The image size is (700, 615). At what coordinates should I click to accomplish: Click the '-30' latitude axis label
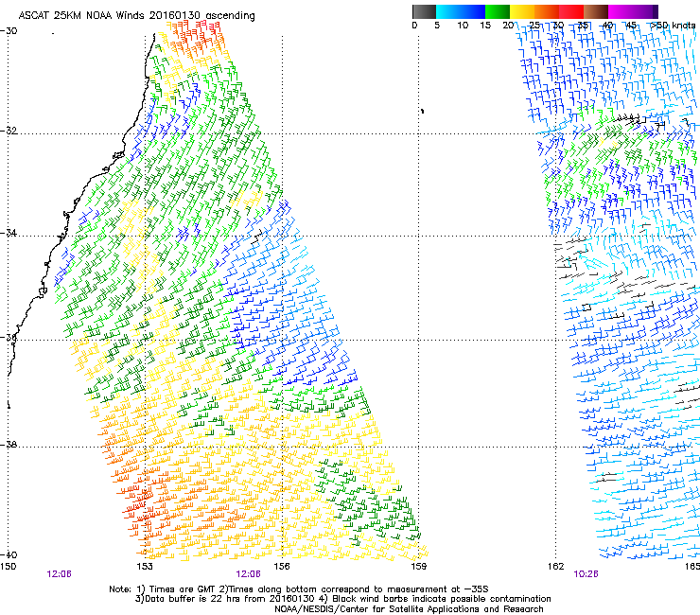click(9, 31)
